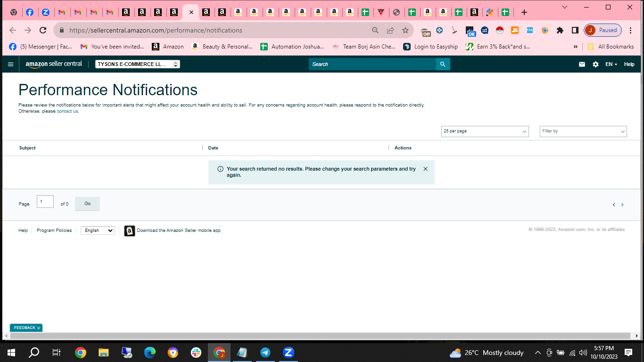Click Download the Amazon Seller mobile app
Screen dimensions: 644x362
(179, 230)
